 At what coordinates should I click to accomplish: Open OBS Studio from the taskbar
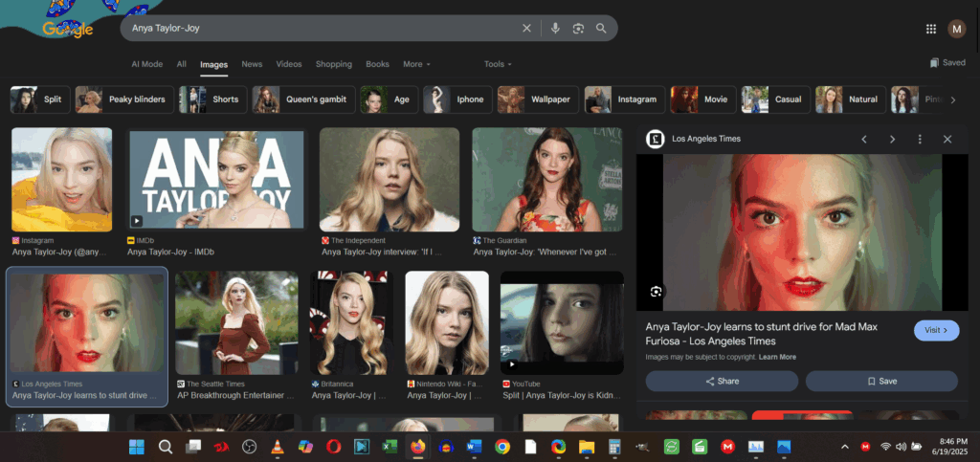(249, 447)
